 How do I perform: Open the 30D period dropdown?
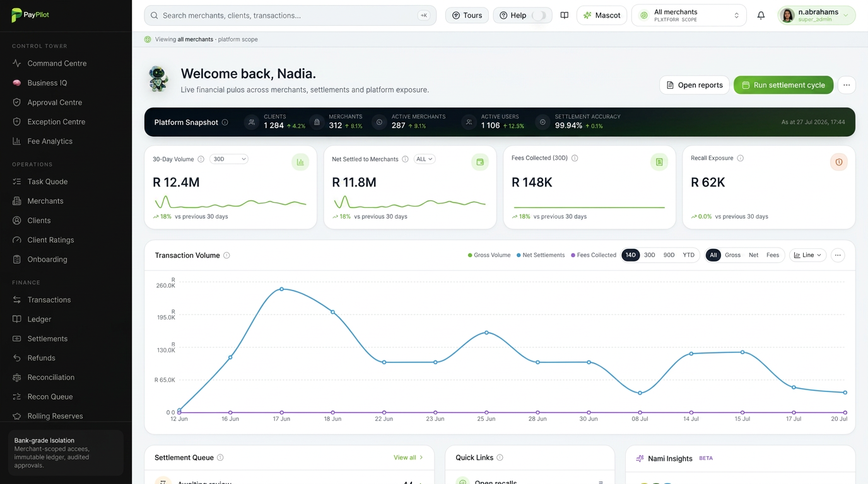coord(228,159)
